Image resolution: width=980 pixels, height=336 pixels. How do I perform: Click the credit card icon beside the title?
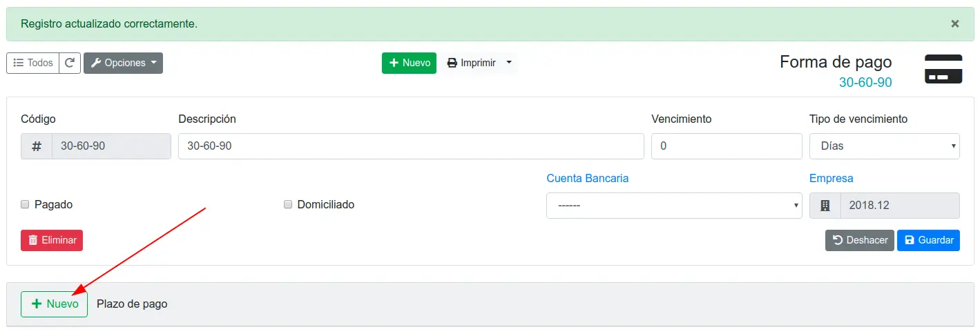[943, 69]
